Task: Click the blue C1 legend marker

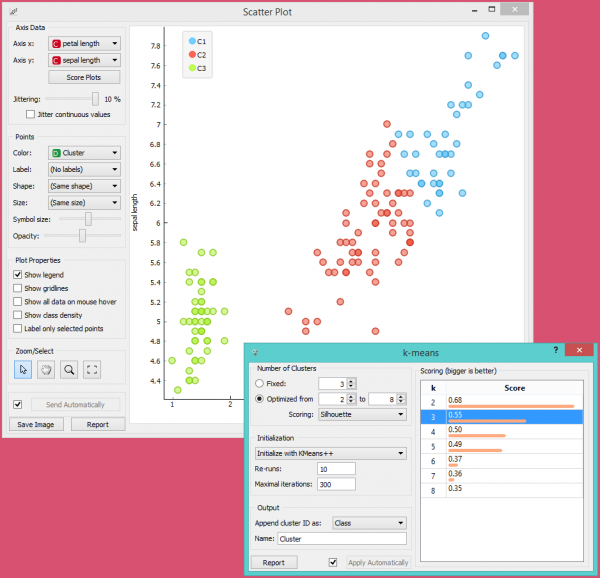Action: click(x=191, y=41)
